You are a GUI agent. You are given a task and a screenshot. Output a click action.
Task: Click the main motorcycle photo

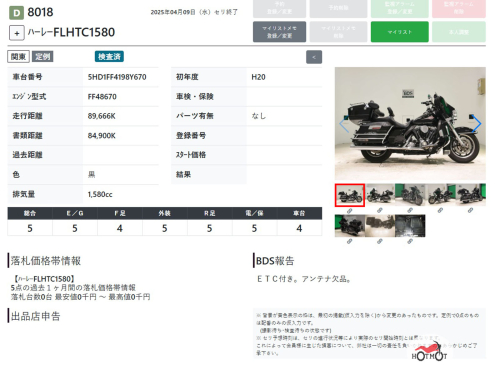(x=410, y=124)
